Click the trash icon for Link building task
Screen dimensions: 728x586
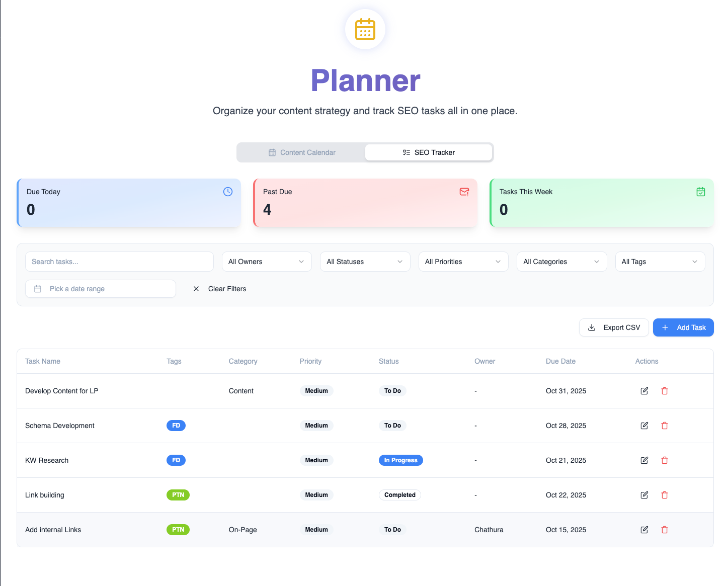(x=665, y=495)
